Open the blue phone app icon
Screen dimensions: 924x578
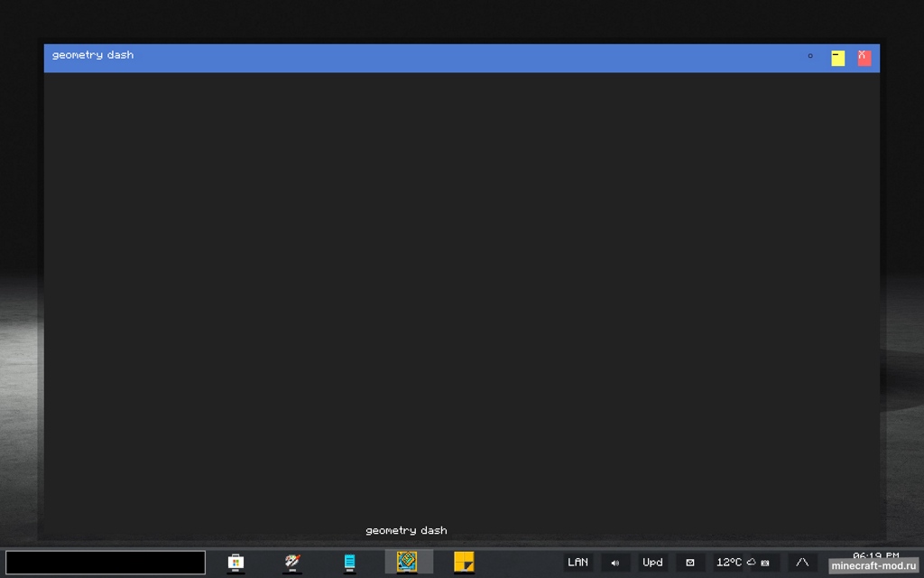click(349, 563)
